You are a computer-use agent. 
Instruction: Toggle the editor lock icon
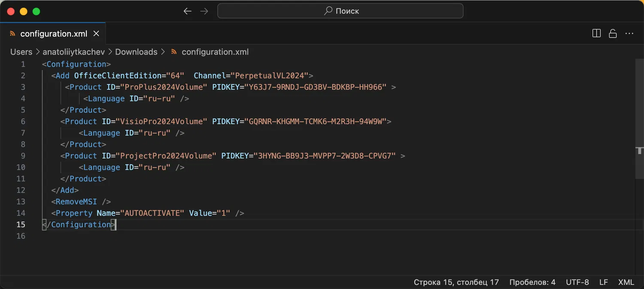tap(613, 34)
